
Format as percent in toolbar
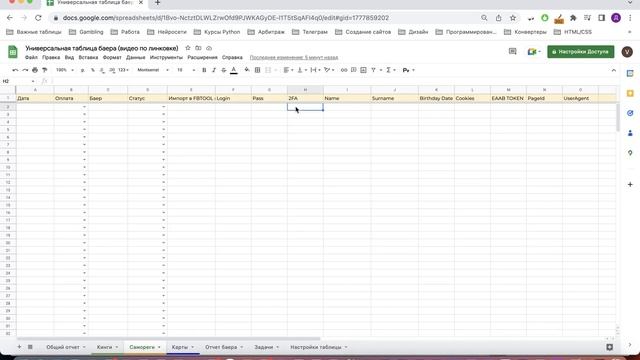click(93, 70)
